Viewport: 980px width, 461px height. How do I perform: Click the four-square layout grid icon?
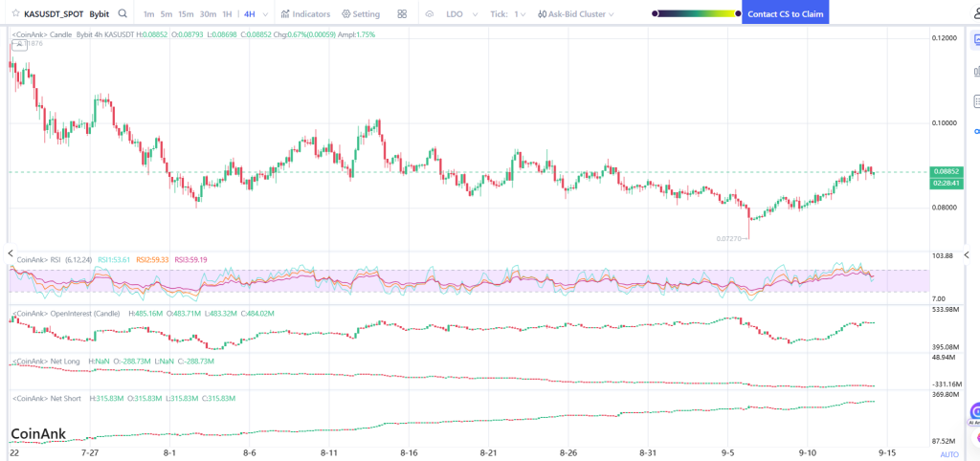click(x=401, y=14)
